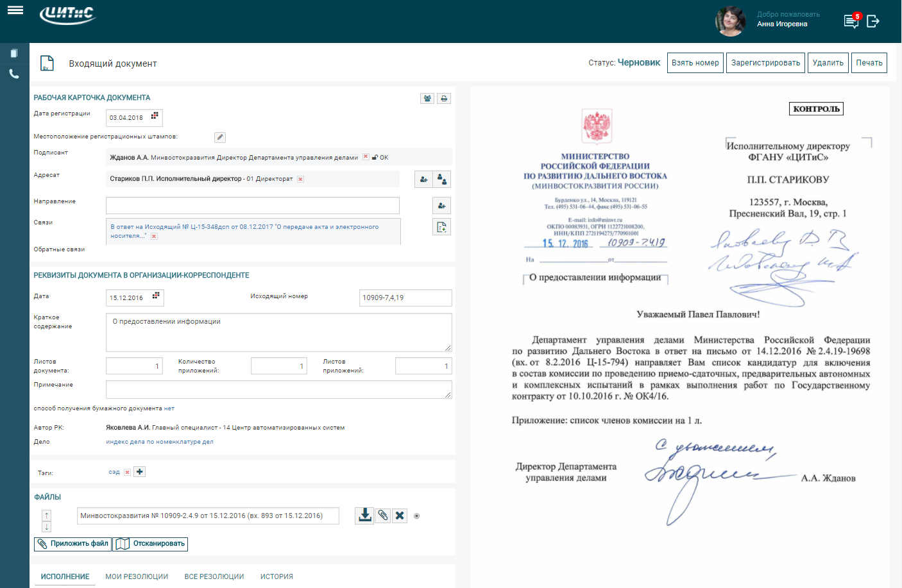Open the notifications icon with badge 5
Viewport: 902px width, 588px height.
[851, 21]
